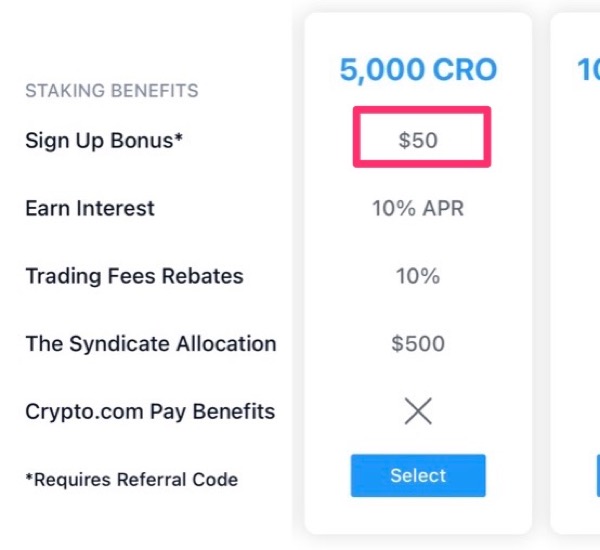Click The Syndicate Allocation label

click(x=151, y=344)
